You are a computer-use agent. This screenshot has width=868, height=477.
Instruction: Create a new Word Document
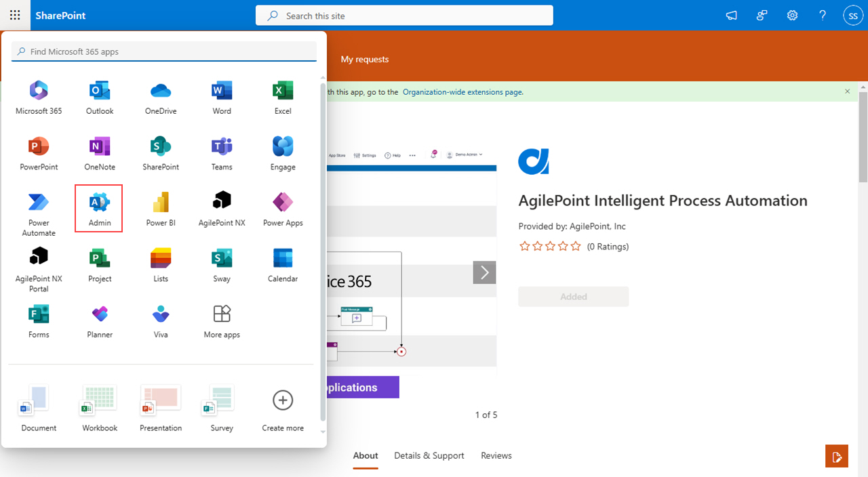[39, 408]
